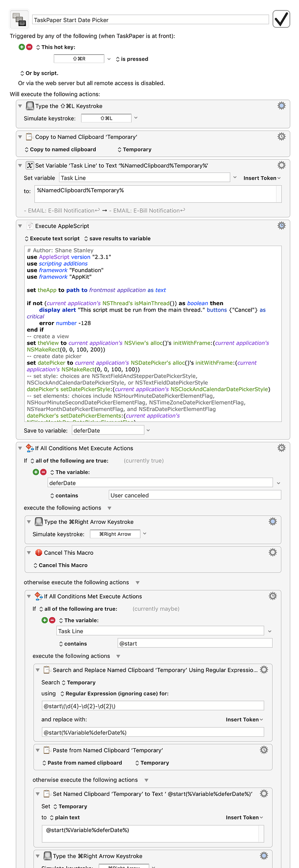Collapse the Type ⇧⌘L Keystroke action

(x=20, y=105)
